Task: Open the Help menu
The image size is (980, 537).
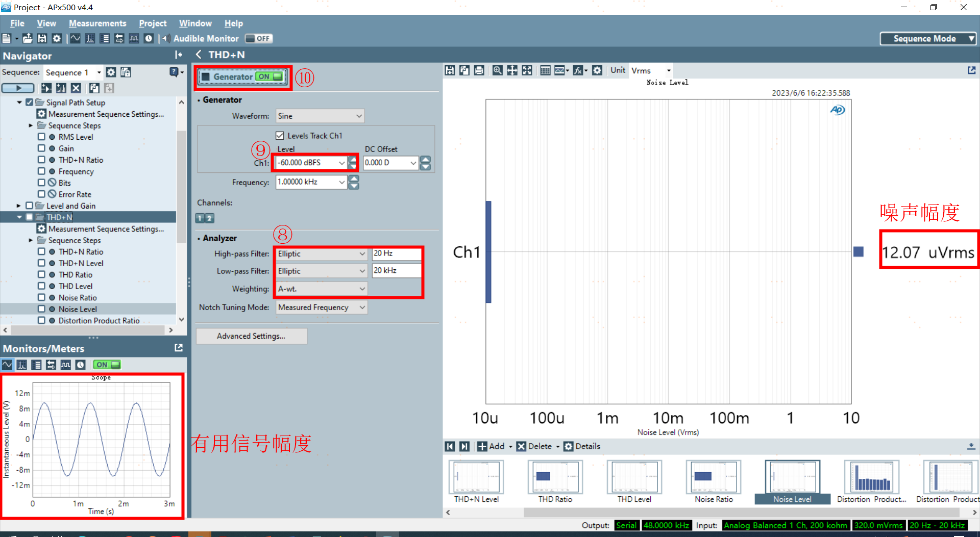Action: point(234,23)
